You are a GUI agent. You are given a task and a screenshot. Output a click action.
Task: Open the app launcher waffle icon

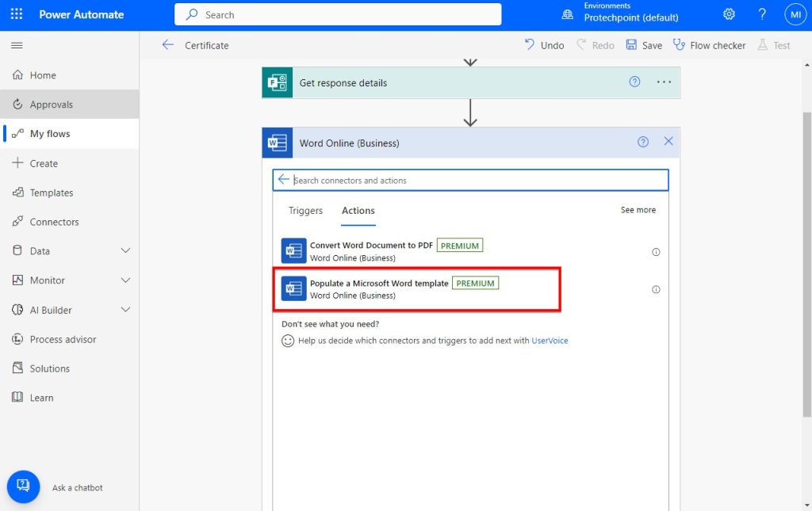pos(17,13)
